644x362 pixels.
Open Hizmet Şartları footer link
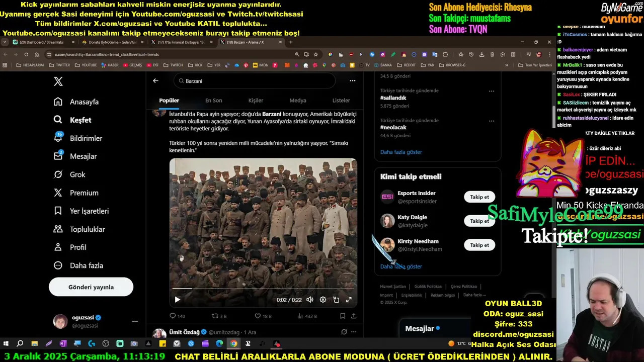point(393,287)
